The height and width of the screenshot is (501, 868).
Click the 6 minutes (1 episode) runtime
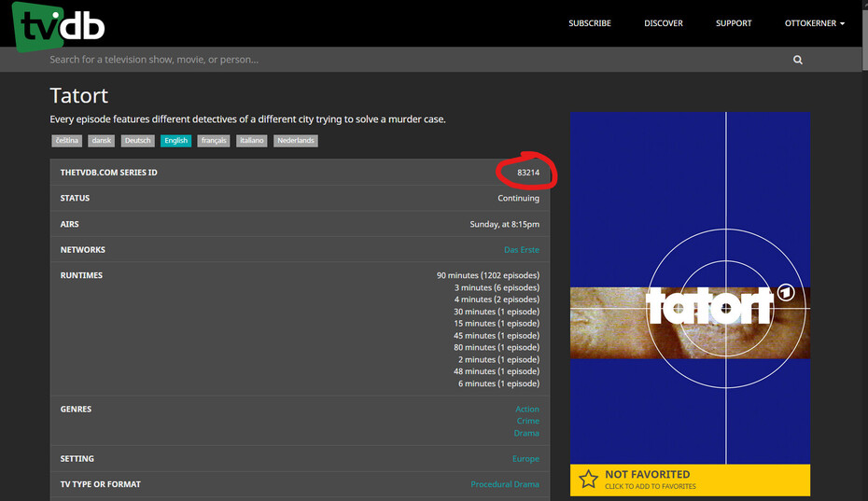click(x=498, y=383)
